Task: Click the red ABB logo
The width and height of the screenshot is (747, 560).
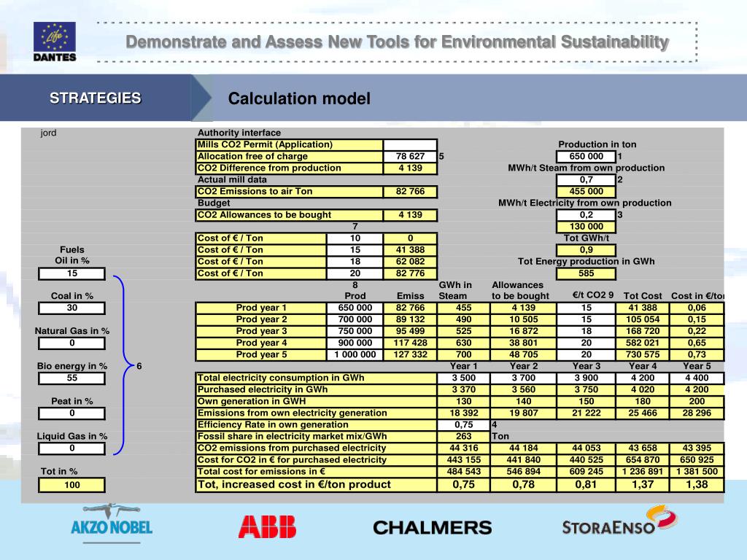Action: (267, 526)
